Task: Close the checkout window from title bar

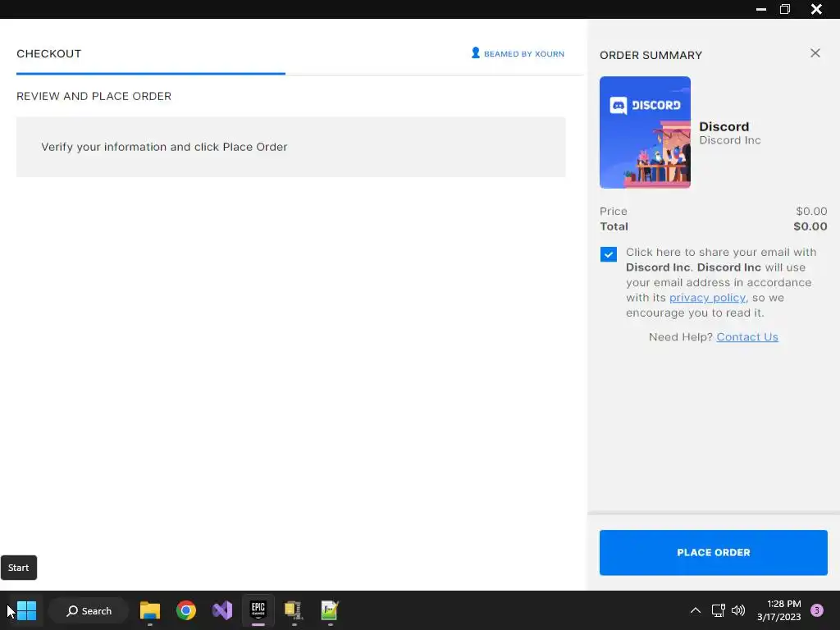Action: (816, 9)
